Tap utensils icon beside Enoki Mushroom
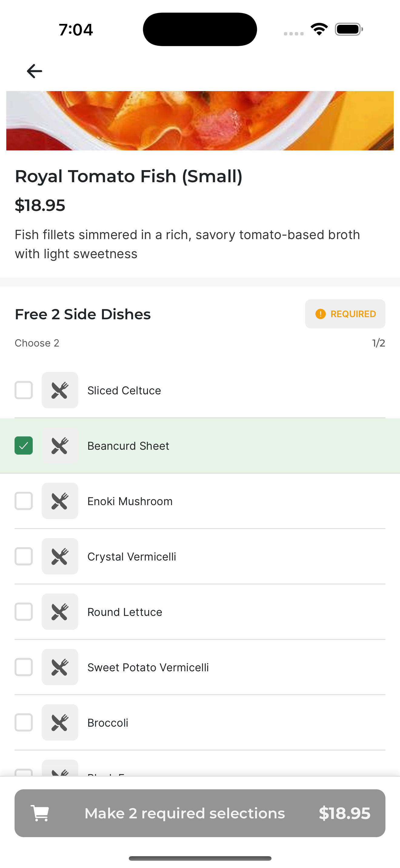Viewport: 400px width, 868px height. (60, 501)
